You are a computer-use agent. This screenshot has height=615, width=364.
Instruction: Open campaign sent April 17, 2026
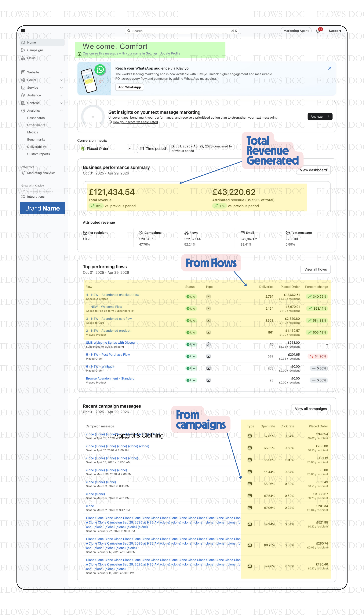pyautogui.click(x=118, y=446)
